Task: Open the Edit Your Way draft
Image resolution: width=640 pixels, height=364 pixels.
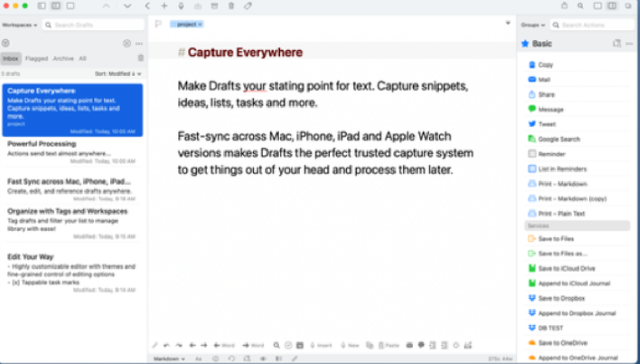Action: pos(72,273)
